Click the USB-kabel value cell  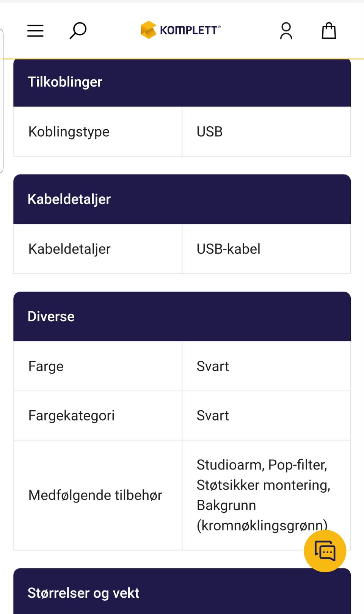pyautogui.click(x=228, y=249)
